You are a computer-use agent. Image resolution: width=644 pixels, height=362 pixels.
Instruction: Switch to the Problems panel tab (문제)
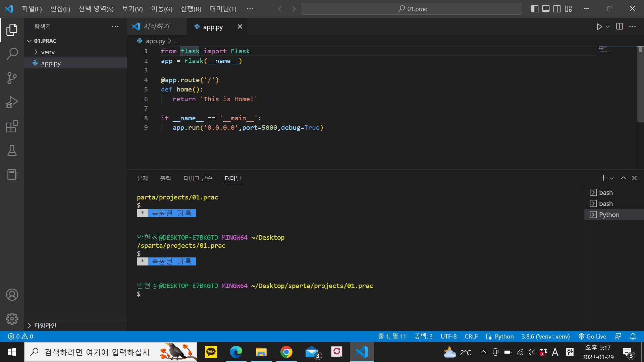[x=142, y=178]
